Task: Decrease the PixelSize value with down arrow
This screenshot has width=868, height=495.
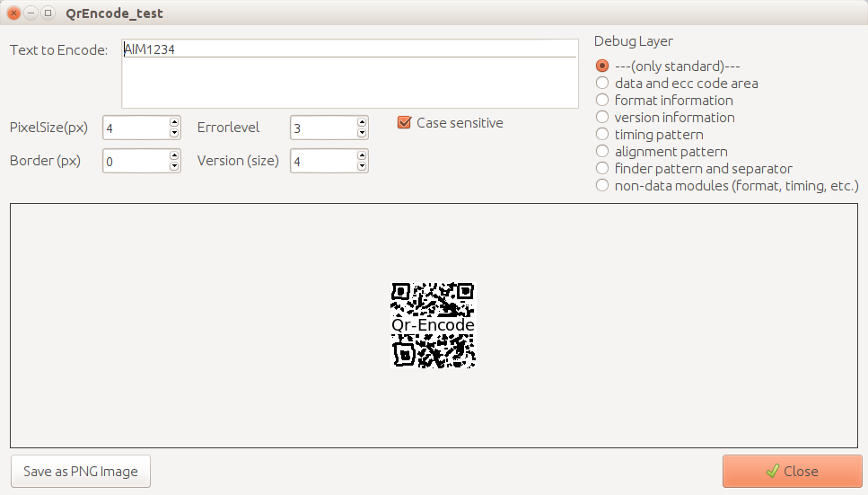Action: [x=174, y=133]
